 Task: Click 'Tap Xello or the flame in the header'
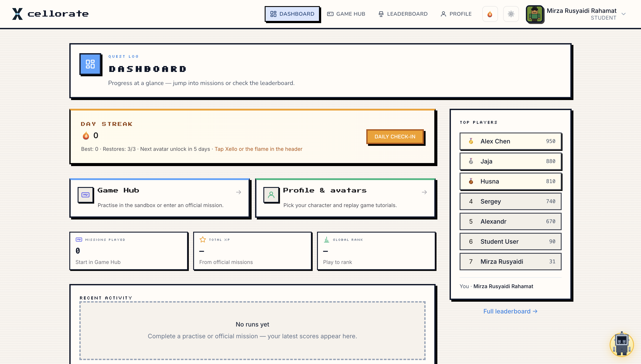pos(259,149)
